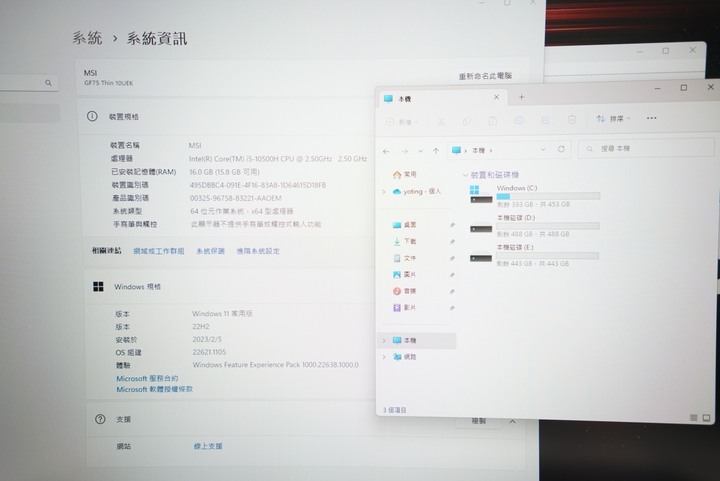Add a new tab with the plus button
Viewport: 720px width, 481px height.
521,97
